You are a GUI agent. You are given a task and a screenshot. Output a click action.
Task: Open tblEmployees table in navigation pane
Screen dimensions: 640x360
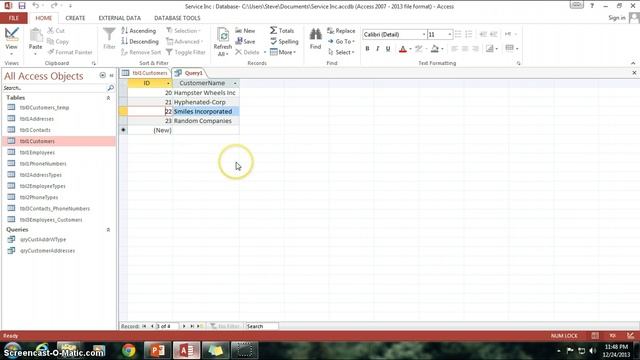[x=37, y=152]
